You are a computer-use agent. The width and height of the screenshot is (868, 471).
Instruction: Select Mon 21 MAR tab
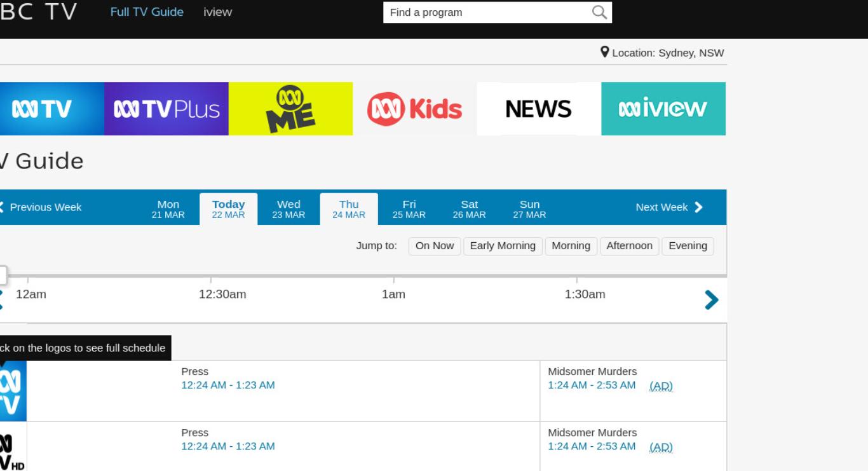point(168,209)
